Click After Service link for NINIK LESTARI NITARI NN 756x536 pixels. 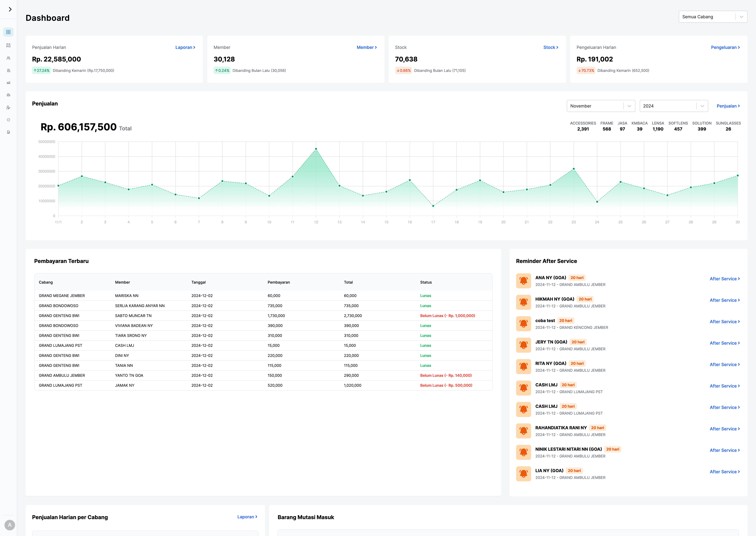click(x=725, y=451)
